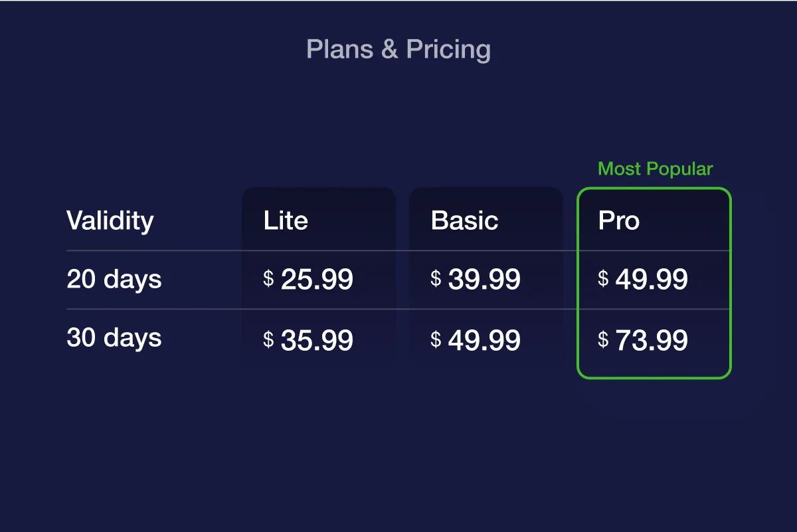
Task: Pick the Basic 30-day 49.99 price
Action: (484, 341)
